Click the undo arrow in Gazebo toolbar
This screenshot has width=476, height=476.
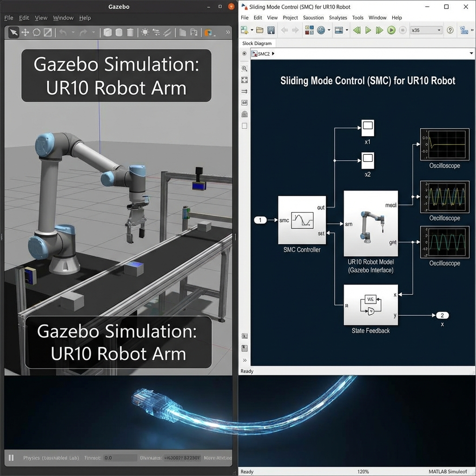63,32
